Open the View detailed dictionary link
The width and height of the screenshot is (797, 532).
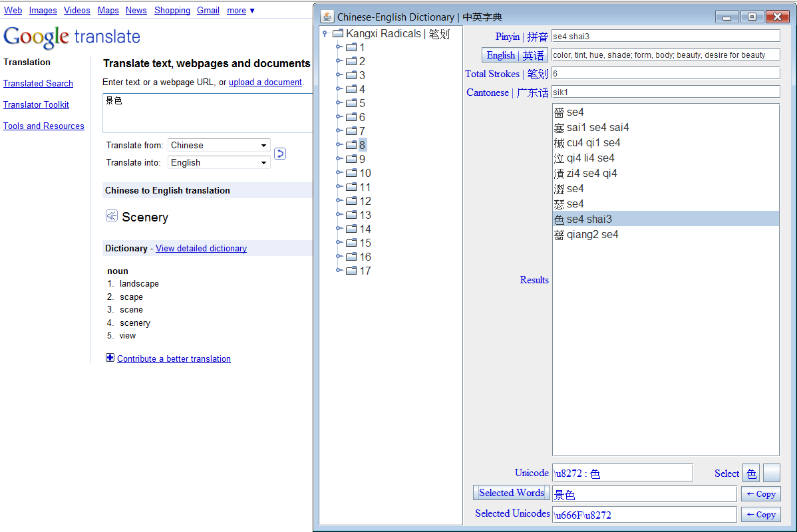201,248
